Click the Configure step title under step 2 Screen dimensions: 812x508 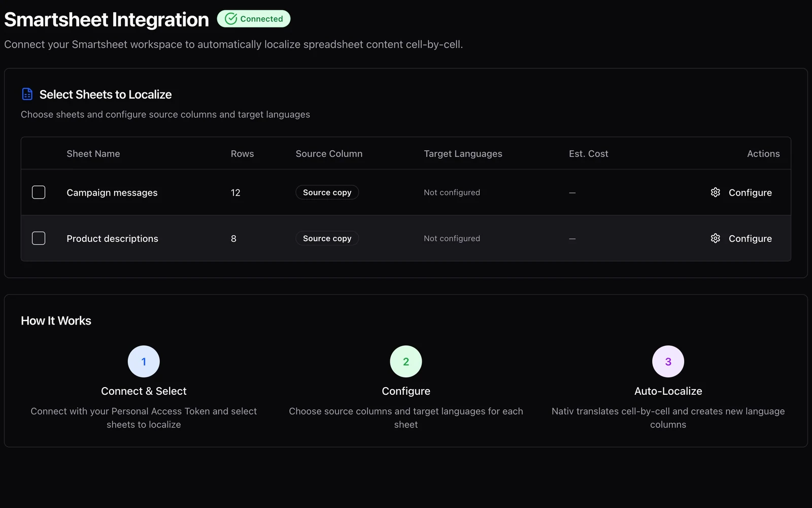click(406, 391)
